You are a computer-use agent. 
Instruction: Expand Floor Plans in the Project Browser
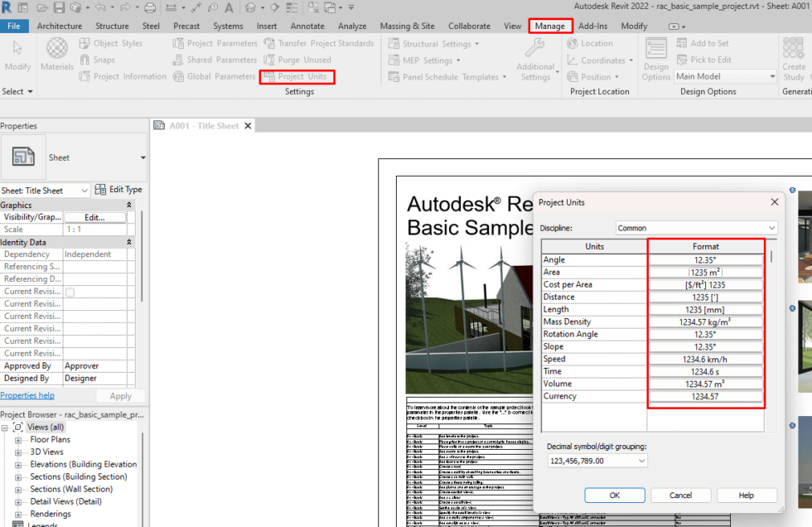(18, 439)
